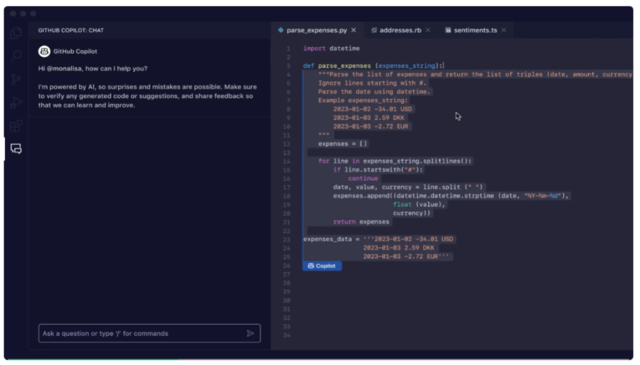Click the 'def parse_expenses' line in editor
Screen dimensions: 640x365
pyautogui.click(x=373, y=66)
